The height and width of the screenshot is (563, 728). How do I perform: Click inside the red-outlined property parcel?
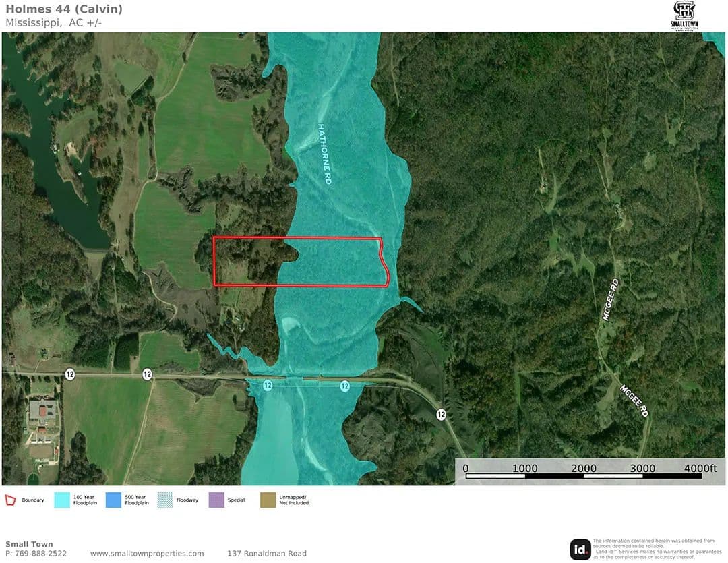click(330, 262)
